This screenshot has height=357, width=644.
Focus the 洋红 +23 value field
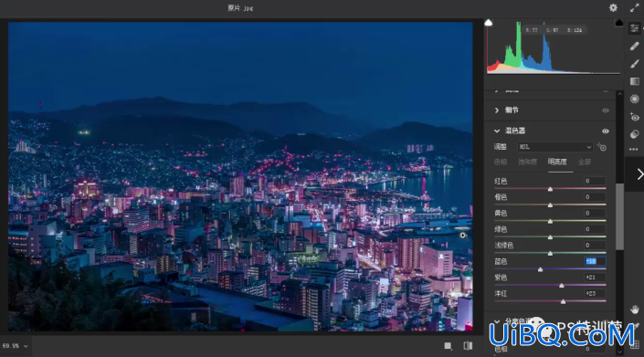[x=595, y=293]
